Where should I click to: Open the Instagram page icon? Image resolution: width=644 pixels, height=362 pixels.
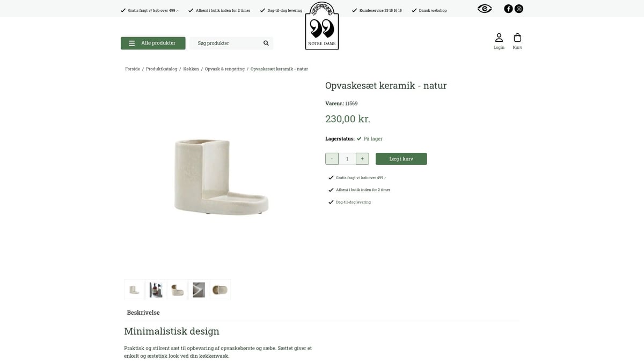[x=519, y=9]
